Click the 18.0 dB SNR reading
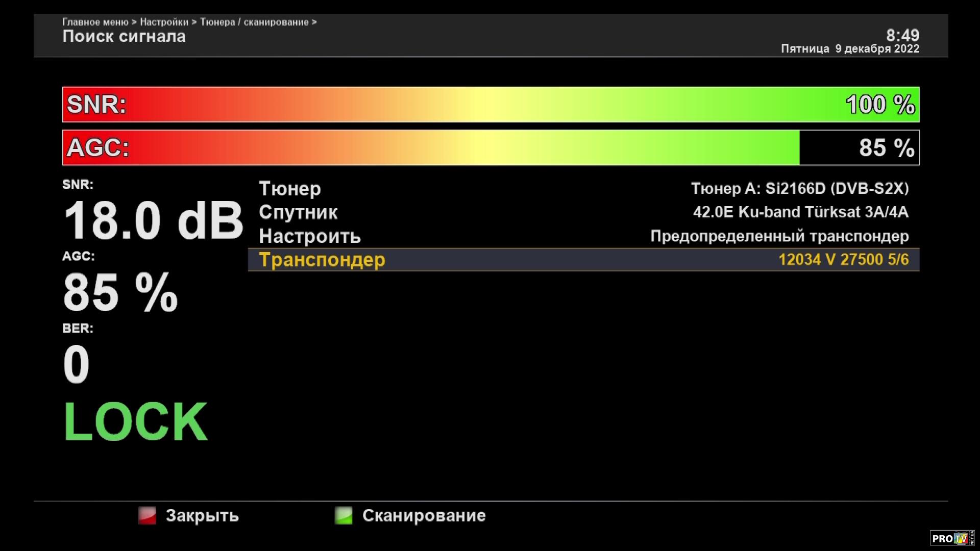 click(153, 221)
